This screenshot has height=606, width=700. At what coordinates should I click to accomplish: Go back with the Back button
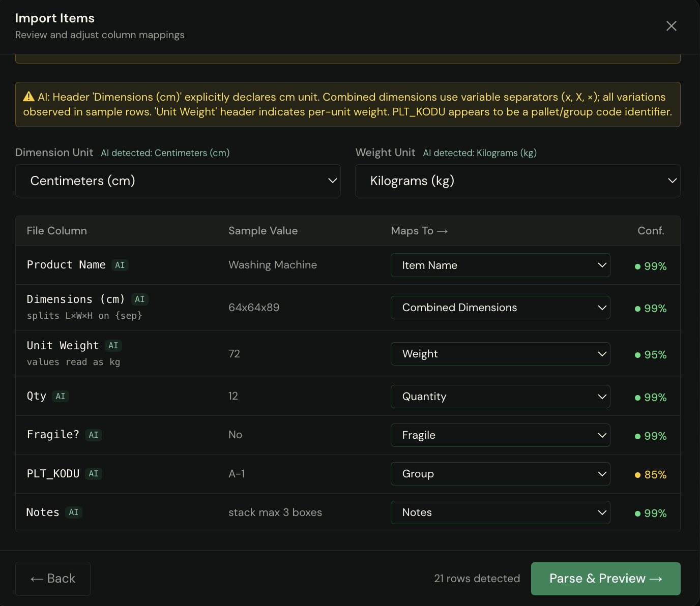53,579
